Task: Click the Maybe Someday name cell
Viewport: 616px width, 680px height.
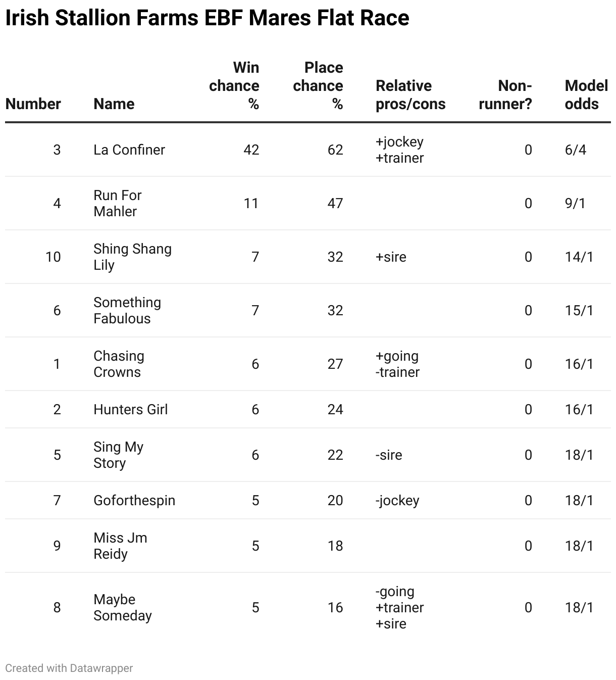Action: point(123,608)
